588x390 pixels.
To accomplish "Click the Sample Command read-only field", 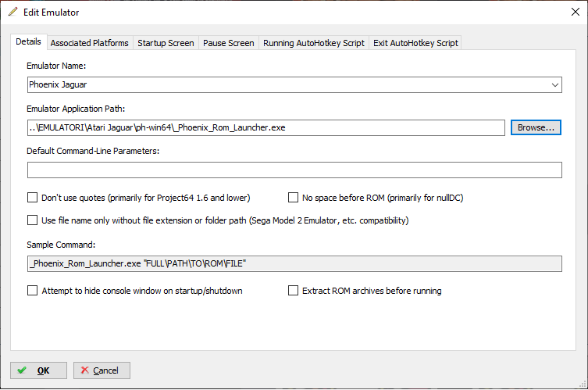I will (x=294, y=263).
